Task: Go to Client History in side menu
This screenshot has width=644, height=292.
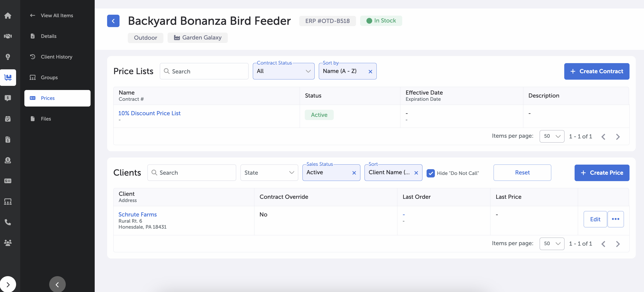Action: [x=57, y=57]
